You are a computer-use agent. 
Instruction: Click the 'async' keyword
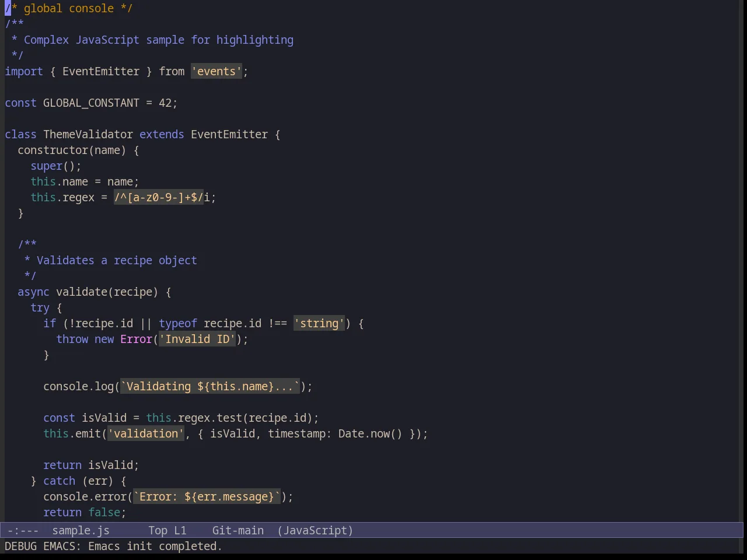[33, 292]
